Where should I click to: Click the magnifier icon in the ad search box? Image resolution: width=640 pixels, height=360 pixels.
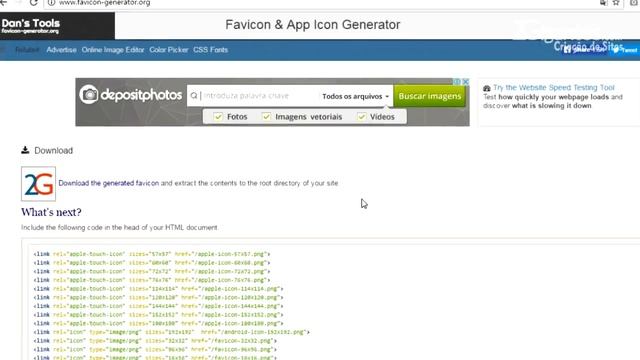pos(194,96)
